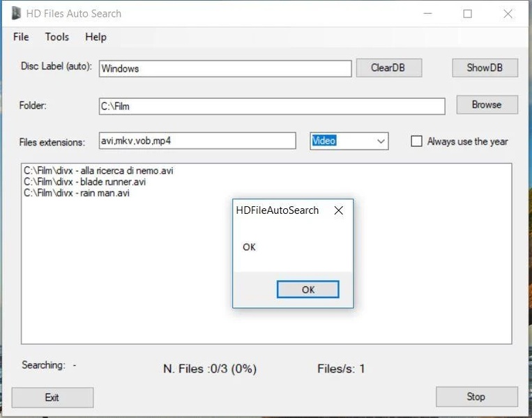Click the HD Files Auto Search app icon
This screenshot has height=418, width=532.
(16, 13)
